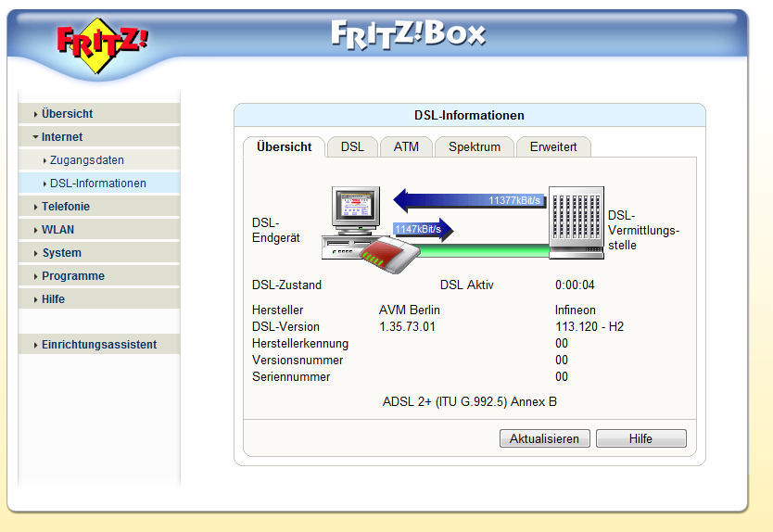Click the upstream arrow showing 1147kBit/s
Image resolution: width=773 pixels, height=532 pixels.
(423, 229)
